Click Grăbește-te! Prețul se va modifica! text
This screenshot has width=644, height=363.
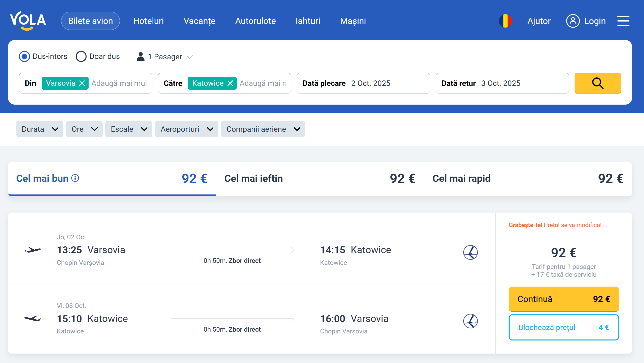tap(555, 225)
